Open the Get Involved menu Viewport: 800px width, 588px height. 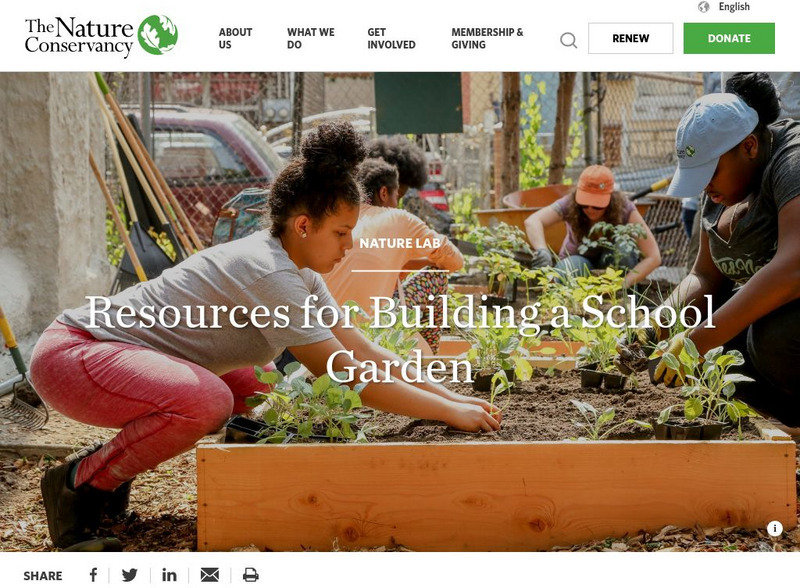pyautogui.click(x=391, y=38)
